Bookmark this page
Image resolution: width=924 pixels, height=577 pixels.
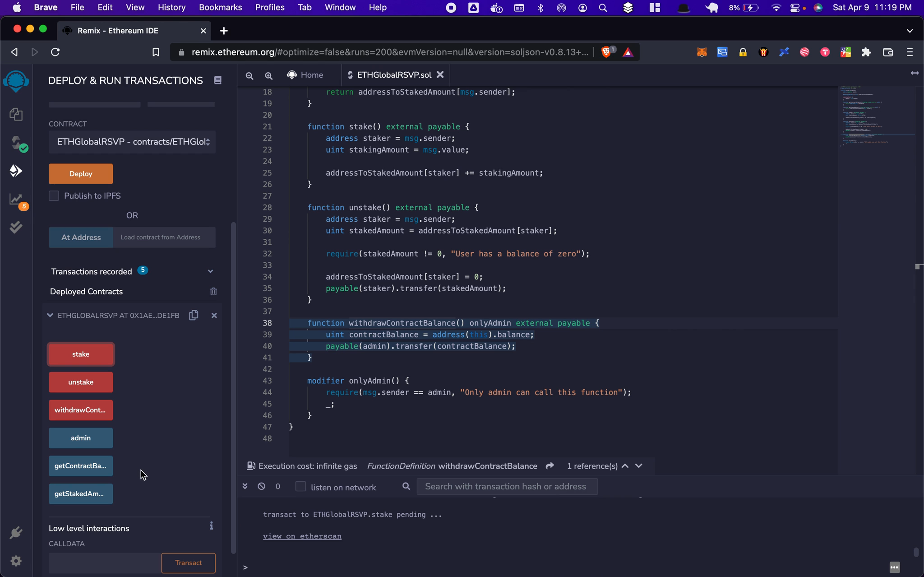[x=156, y=52]
